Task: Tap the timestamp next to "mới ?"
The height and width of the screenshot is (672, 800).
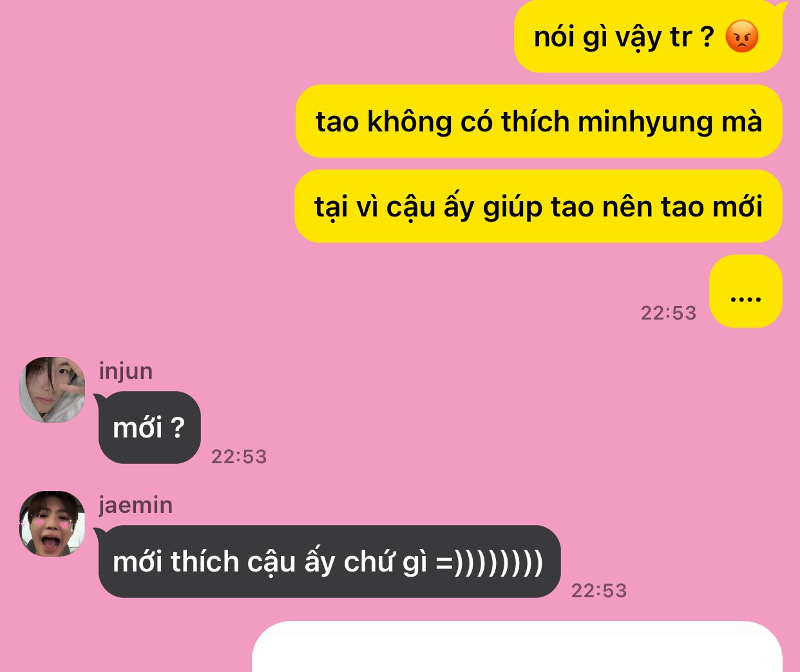Action: coord(239,457)
